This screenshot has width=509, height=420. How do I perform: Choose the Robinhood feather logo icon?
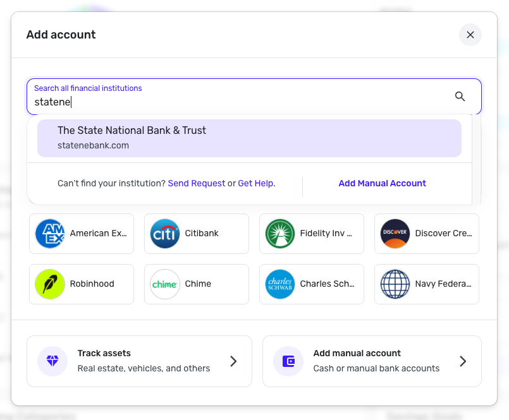(51, 284)
